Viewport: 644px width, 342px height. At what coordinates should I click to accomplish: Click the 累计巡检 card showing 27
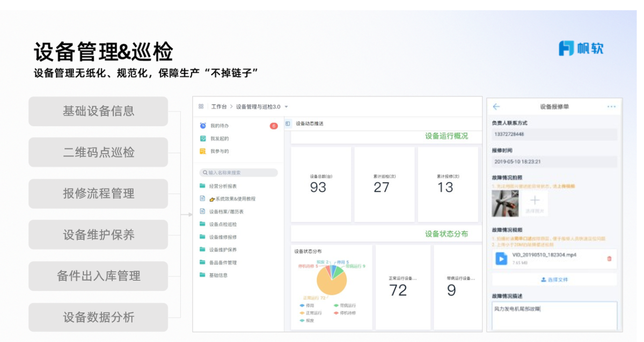pyautogui.click(x=384, y=184)
